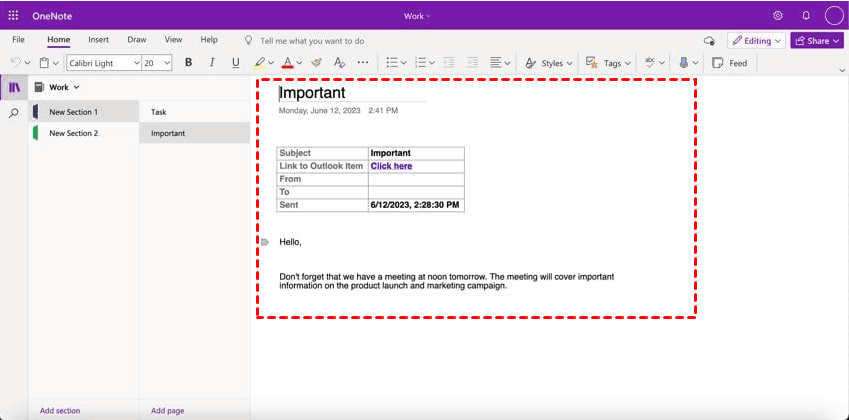
Task: Click the Dictate microphone icon
Action: 683,63
